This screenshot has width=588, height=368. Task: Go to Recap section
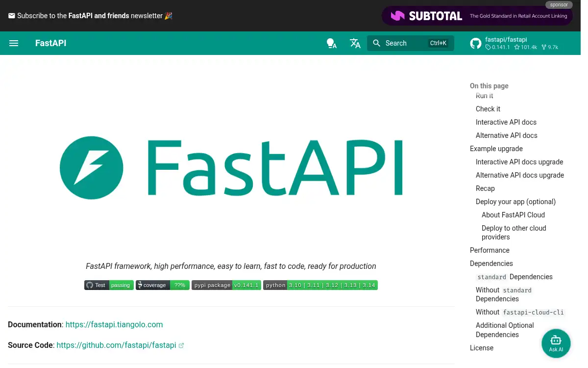(485, 188)
